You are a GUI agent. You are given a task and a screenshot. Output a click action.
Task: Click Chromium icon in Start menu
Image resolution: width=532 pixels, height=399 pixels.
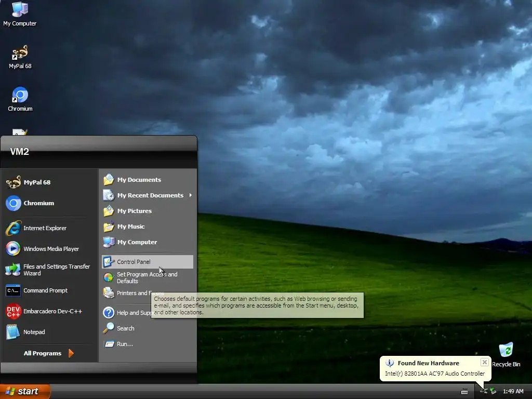coord(13,203)
